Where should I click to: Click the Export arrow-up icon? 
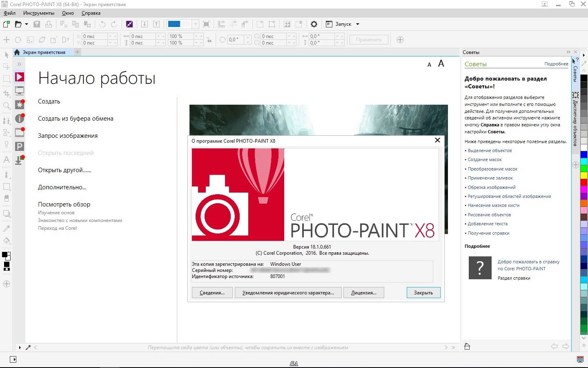156,24
